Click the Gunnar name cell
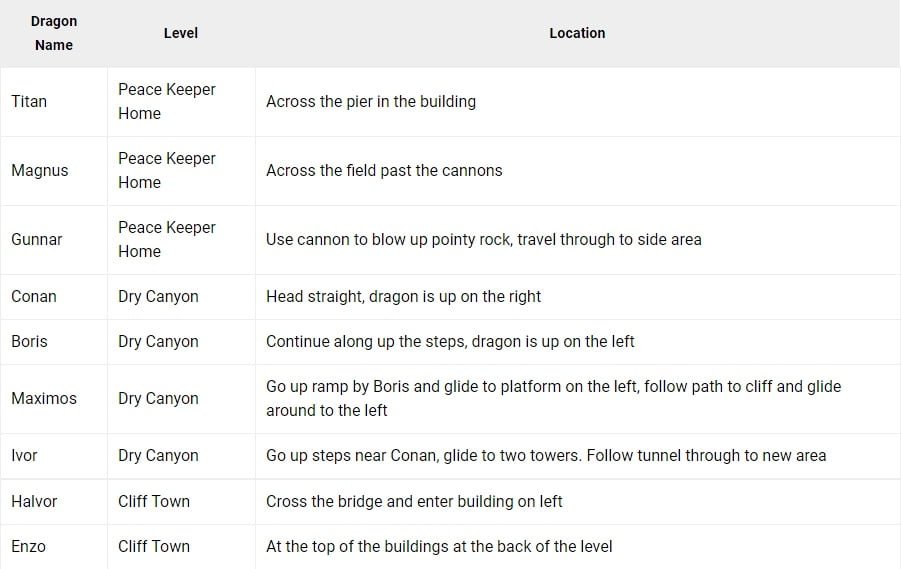 pos(37,239)
